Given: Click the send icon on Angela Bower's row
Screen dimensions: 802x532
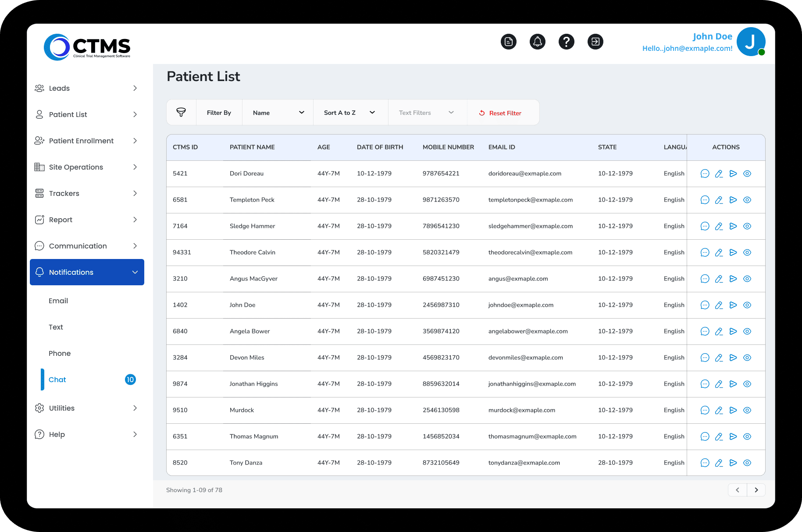Looking at the screenshot, I should pos(733,331).
